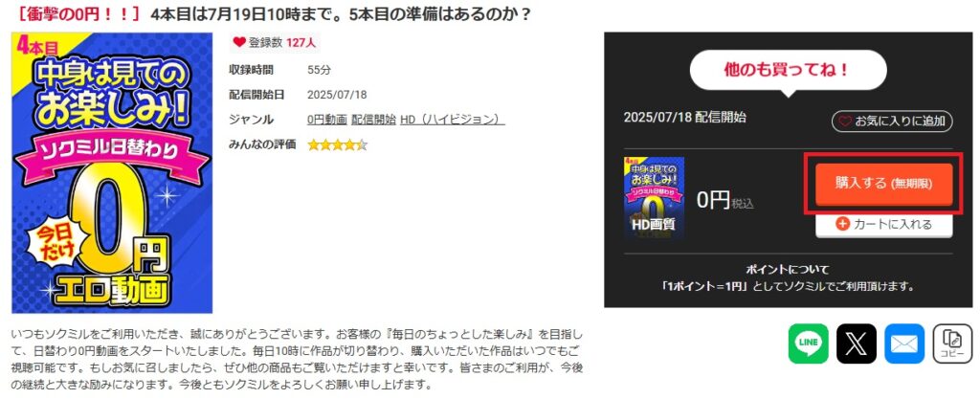Open the large 0円 product cover image
This screenshot has height=399, width=980.
click(x=112, y=173)
